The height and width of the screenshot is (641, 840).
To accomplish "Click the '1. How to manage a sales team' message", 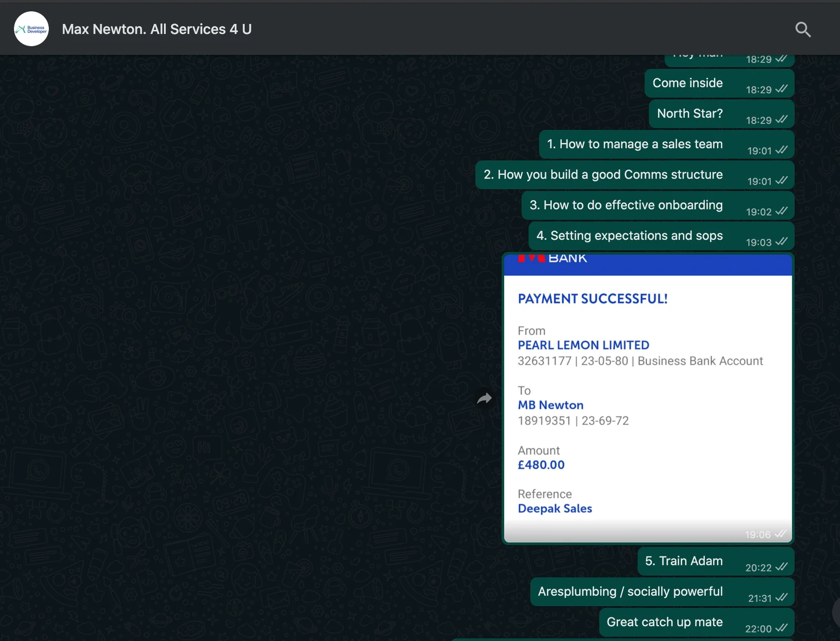I will click(666, 144).
